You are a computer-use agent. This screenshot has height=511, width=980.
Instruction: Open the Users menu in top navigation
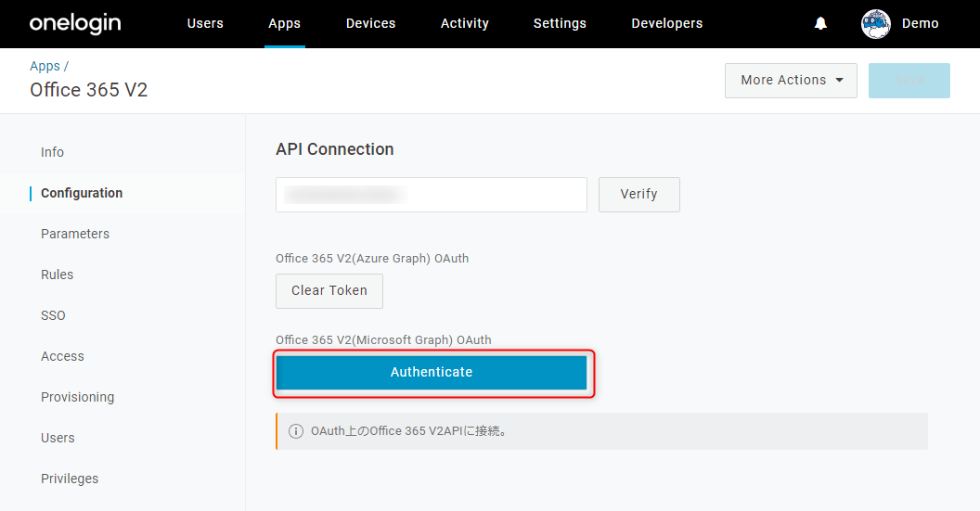pyautogui.click(x=205, y=24)
